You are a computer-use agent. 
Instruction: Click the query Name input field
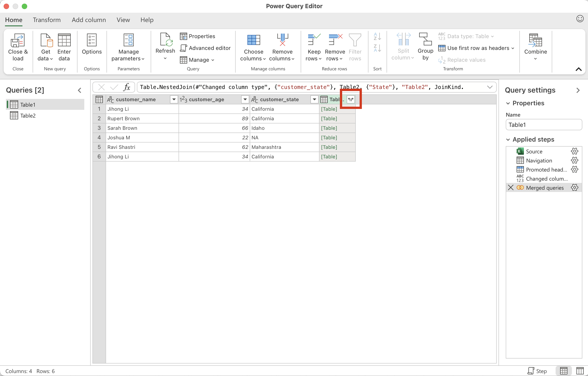[x=544, y=125]
